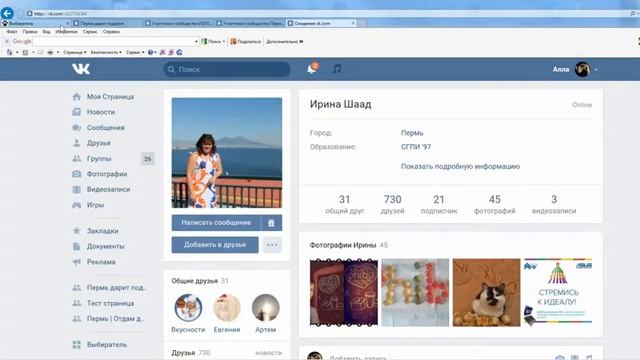
Task: Open the music note player icon
Action: (336, 69)
